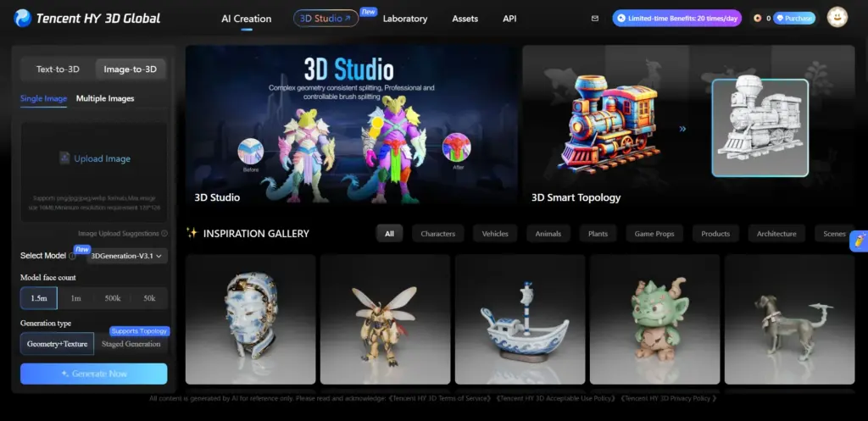
Task: Click the coin balance icon
Action: (757, 19)
